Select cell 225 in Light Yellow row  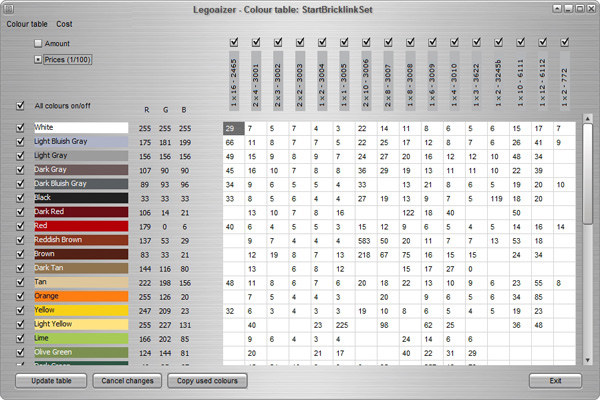tap(344, 325)
